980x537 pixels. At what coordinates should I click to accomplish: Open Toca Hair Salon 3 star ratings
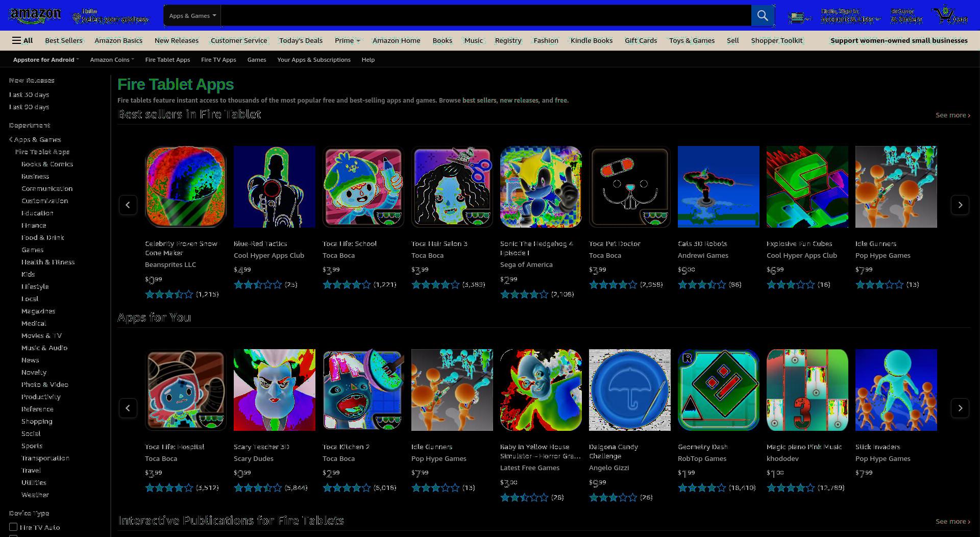[435, 285]
